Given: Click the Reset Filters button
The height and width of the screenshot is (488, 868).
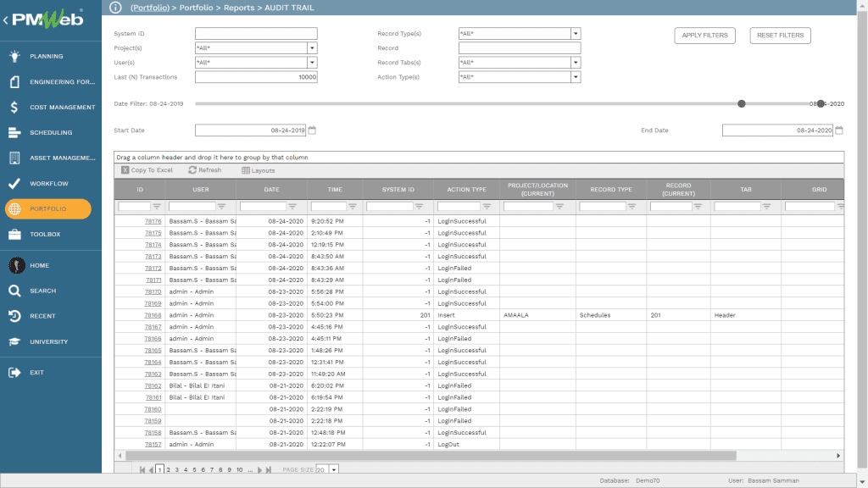Looking at the screenshot, I should [x=780, y=36].
